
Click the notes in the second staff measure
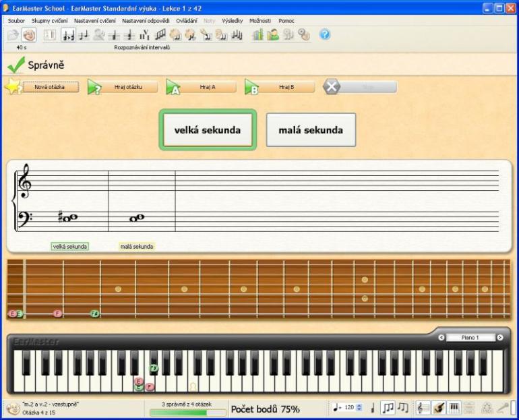137,218
